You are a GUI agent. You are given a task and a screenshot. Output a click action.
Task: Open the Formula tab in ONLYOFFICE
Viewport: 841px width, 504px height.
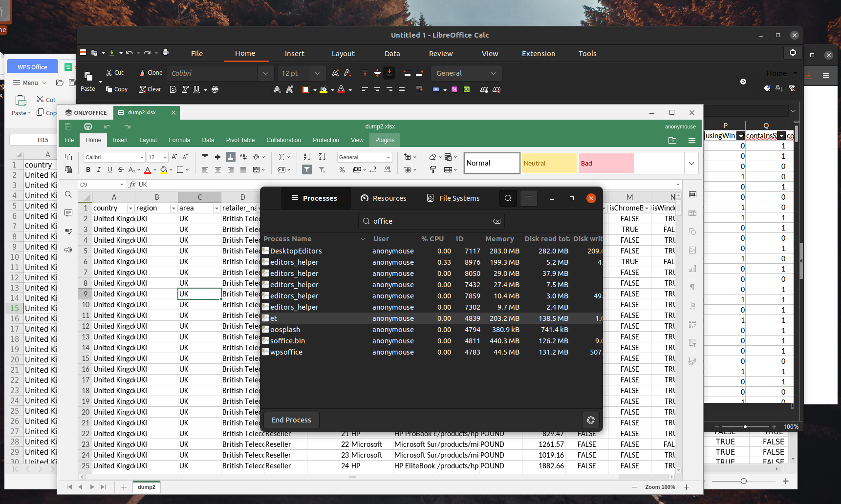click(x=179, y=140)
